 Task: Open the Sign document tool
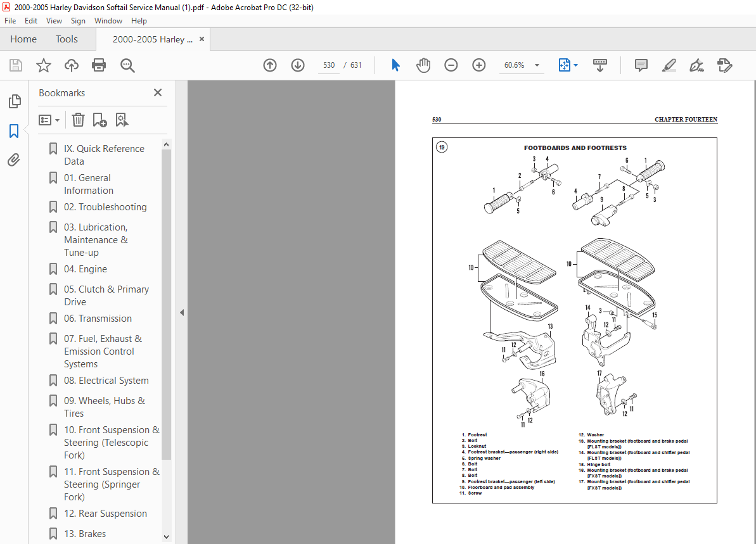click(696, 65)
